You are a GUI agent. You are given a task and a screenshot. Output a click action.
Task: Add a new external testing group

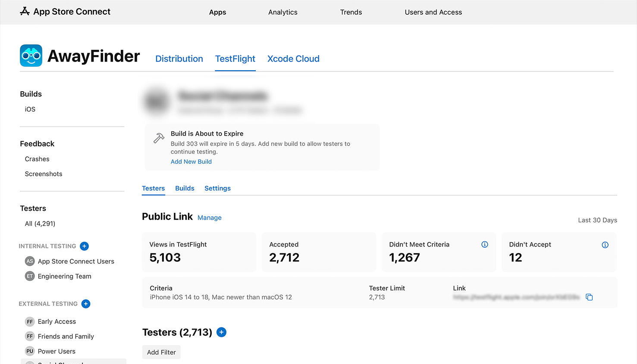[x=86, y=304]
